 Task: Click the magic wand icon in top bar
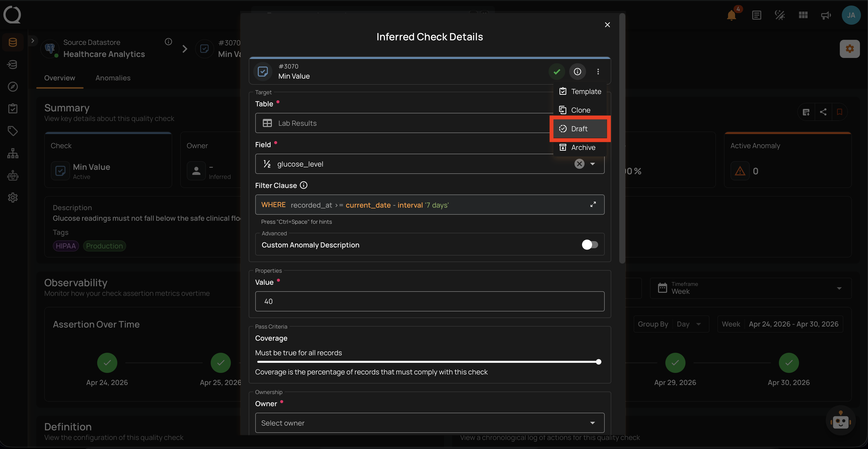point(780,15)
